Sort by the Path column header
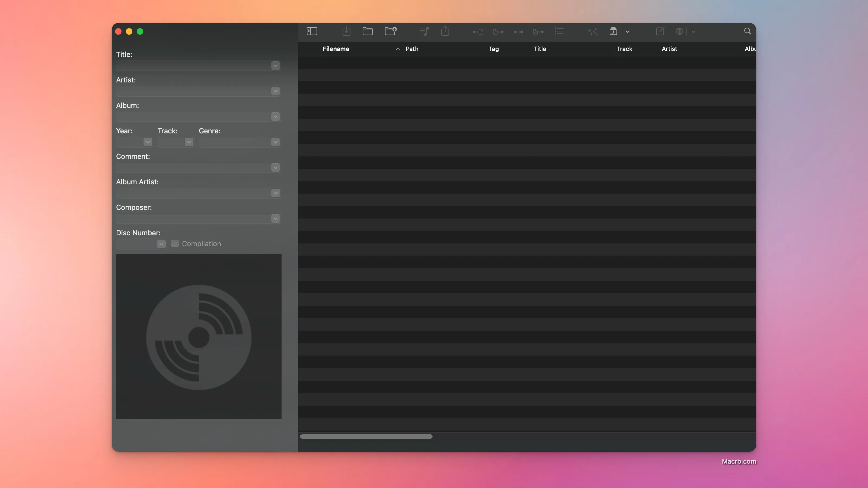 445,49
